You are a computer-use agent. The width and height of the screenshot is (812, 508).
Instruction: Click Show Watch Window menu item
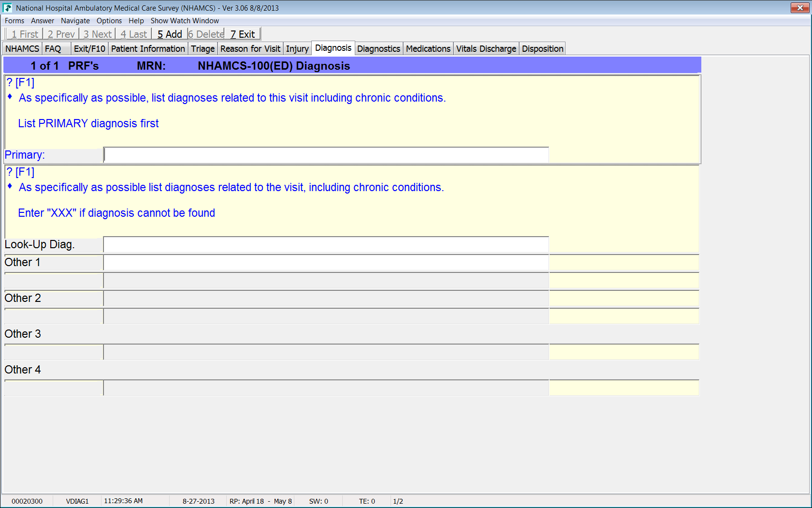coord(185,21)
